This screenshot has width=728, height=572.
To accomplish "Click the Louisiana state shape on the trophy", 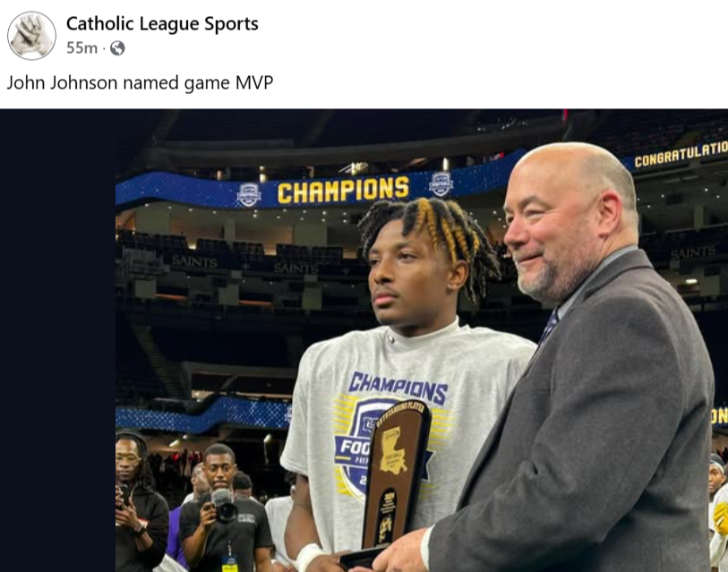I will coord(393,450).
